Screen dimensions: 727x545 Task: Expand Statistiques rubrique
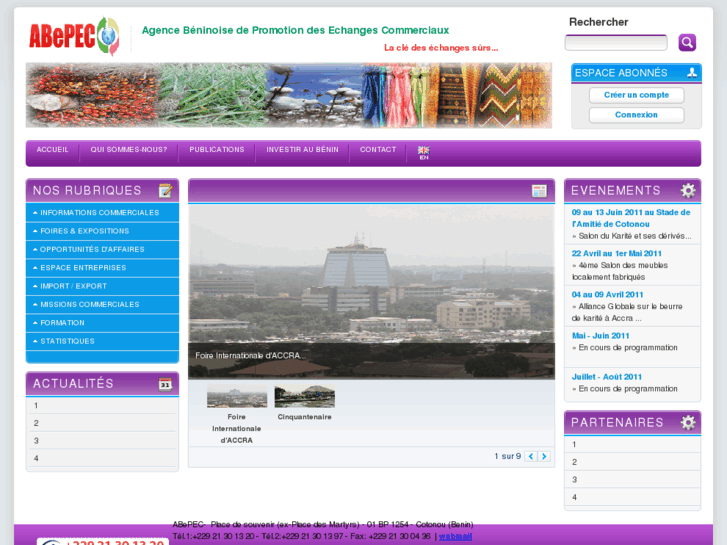(102, 341)
